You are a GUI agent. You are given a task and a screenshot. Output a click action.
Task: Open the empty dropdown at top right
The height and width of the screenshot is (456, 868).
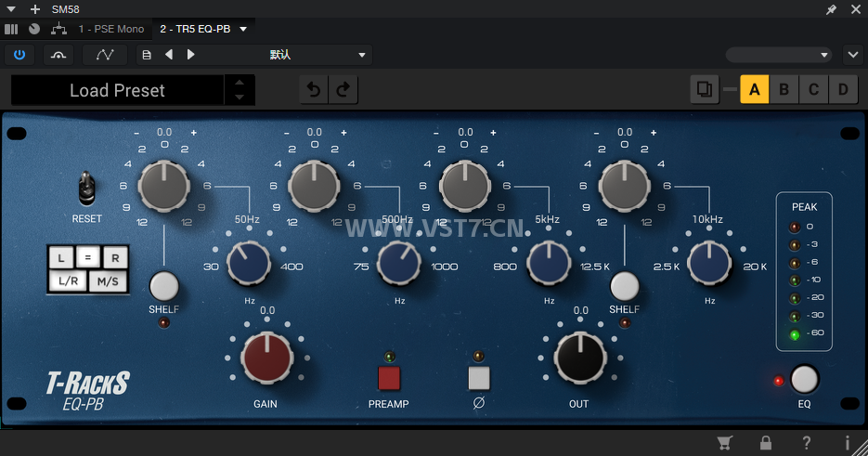778,55
